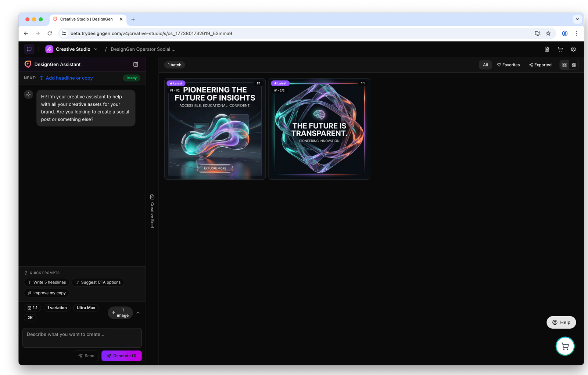The width and height of the screenshot is (588, 375).
Task: Click the Send button
Action: tap(86, 356)
